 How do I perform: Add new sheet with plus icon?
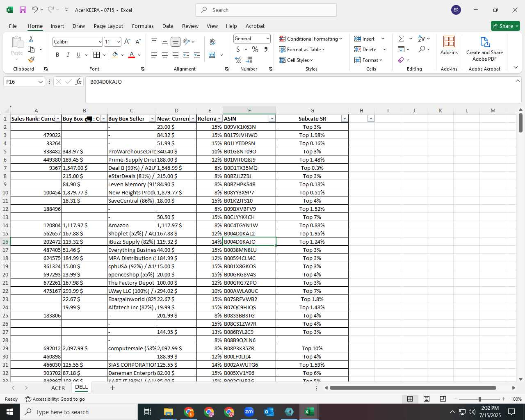click(x=112, y=388)
